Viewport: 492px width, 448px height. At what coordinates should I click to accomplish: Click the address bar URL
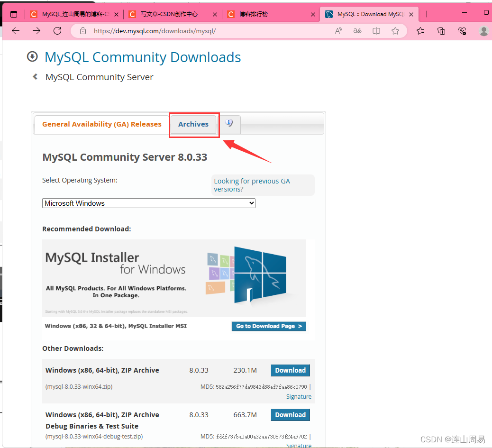click(155, 31)
